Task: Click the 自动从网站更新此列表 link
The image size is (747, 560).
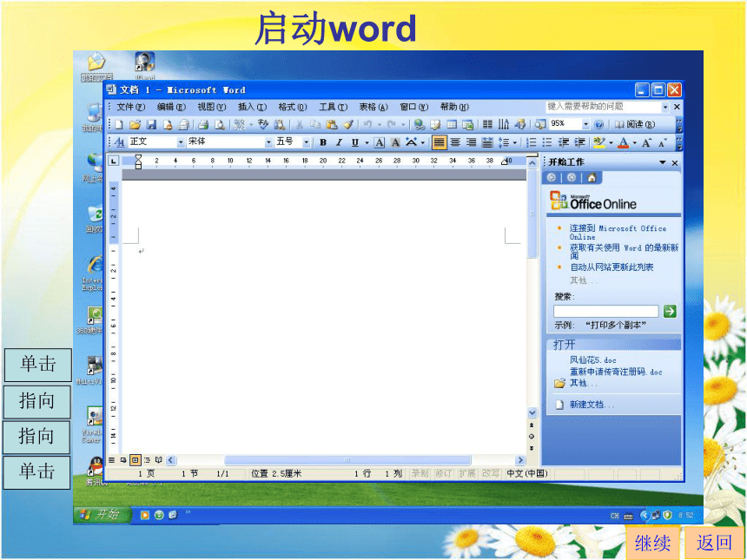Action: (x=611, y=267)
